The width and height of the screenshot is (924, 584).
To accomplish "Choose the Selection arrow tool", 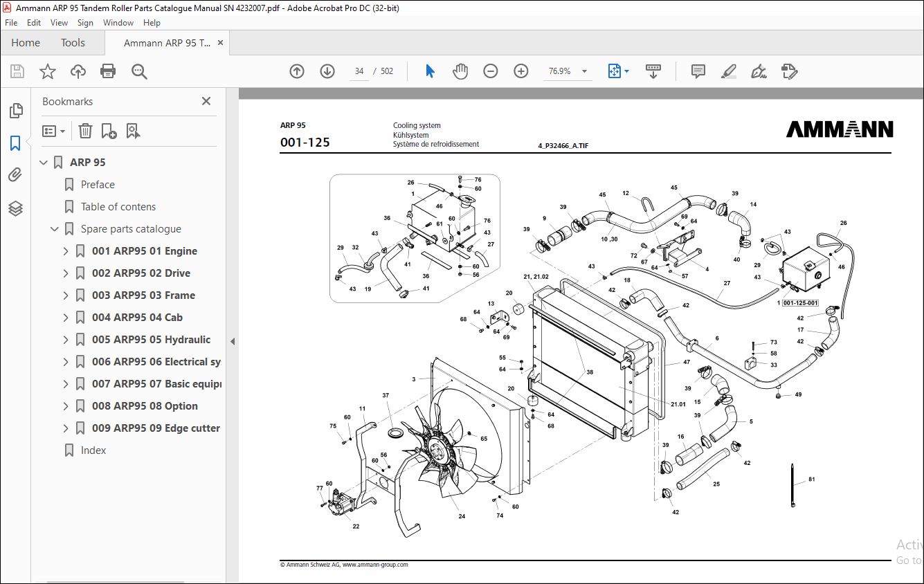I will click(x=430, y=71).
